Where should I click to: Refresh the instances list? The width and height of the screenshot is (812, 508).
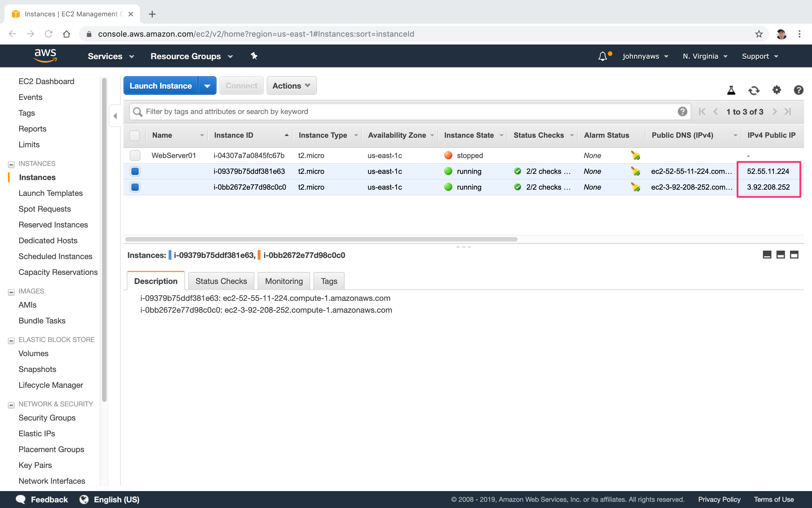(754, 90)
